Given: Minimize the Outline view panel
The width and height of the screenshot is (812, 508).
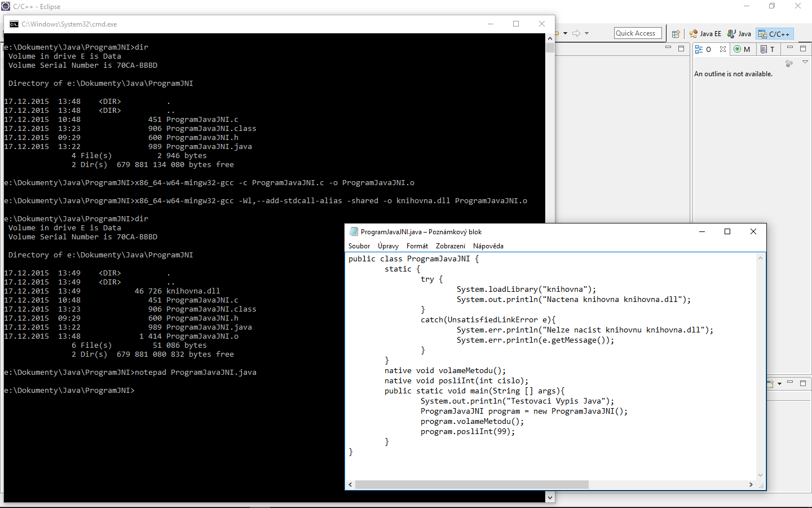Looking at the screenshot, I should (x=791, y=49).
